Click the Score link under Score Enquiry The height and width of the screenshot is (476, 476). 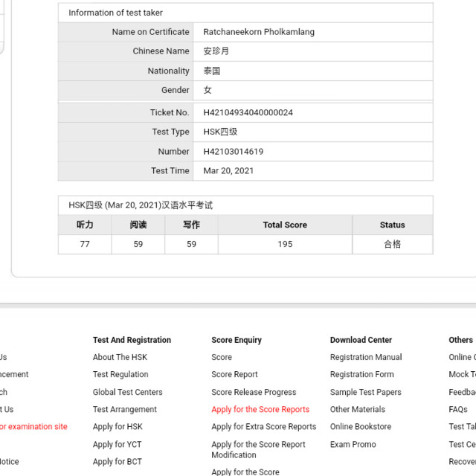(222, 357)
